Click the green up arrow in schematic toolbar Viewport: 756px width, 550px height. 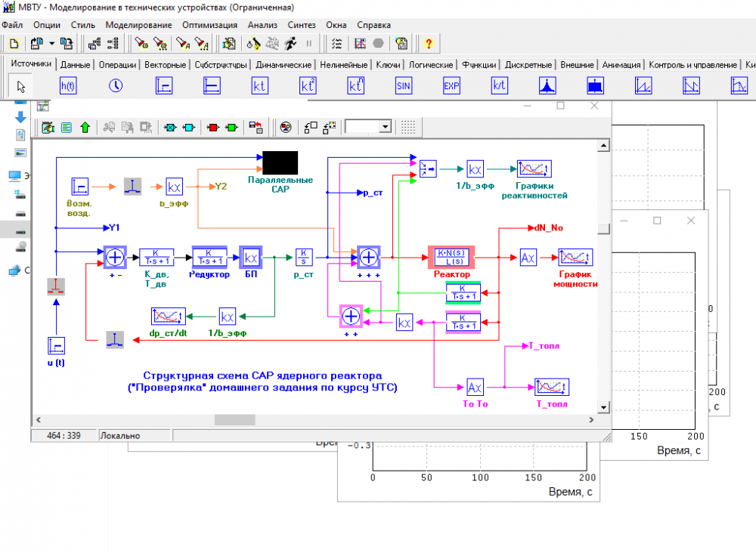[85, 128]
